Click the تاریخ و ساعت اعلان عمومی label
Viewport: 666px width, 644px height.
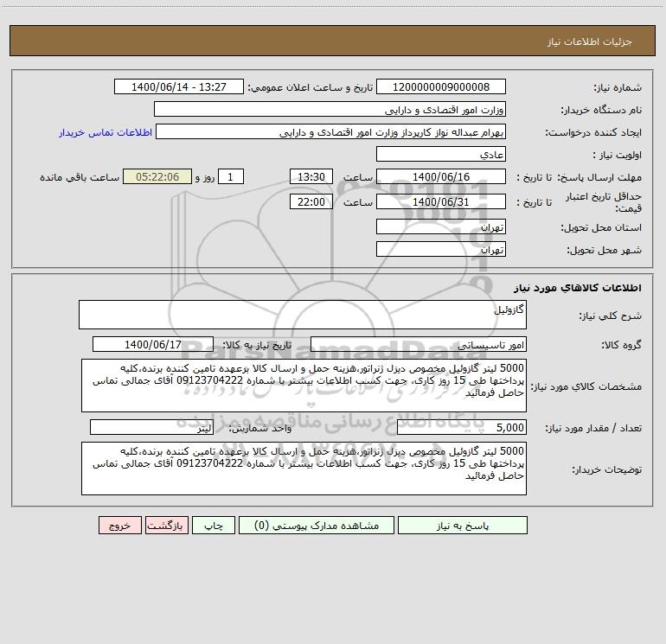point(311,87)
